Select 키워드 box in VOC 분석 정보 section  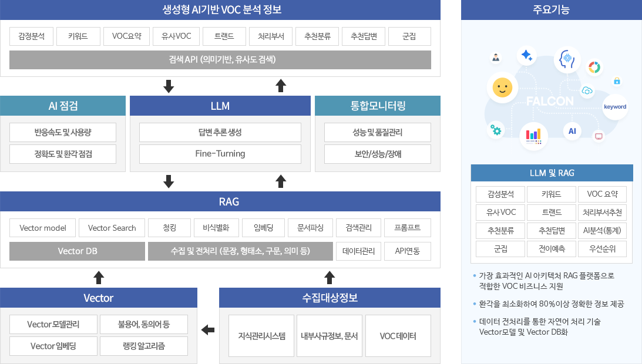click(x=78, y=36)
